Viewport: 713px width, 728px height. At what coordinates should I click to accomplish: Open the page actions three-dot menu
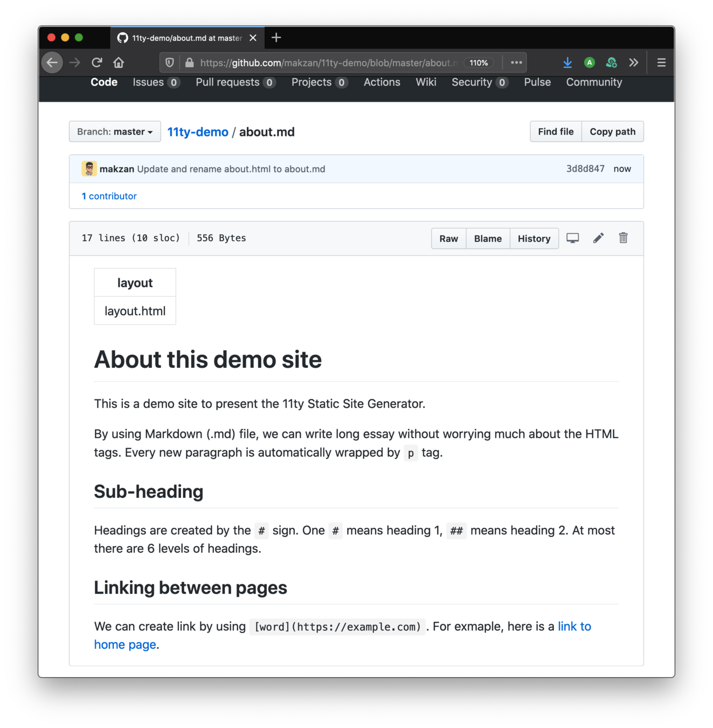pyautogui.click(x=516, y=63)
